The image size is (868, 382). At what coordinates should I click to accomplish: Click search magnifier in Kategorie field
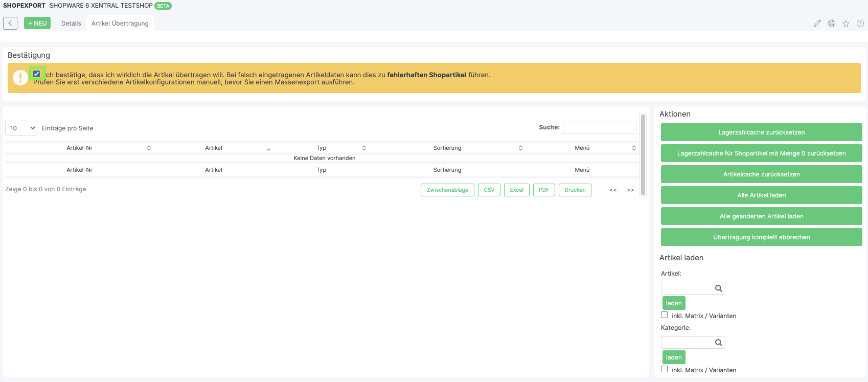click(x=718, y=343)
